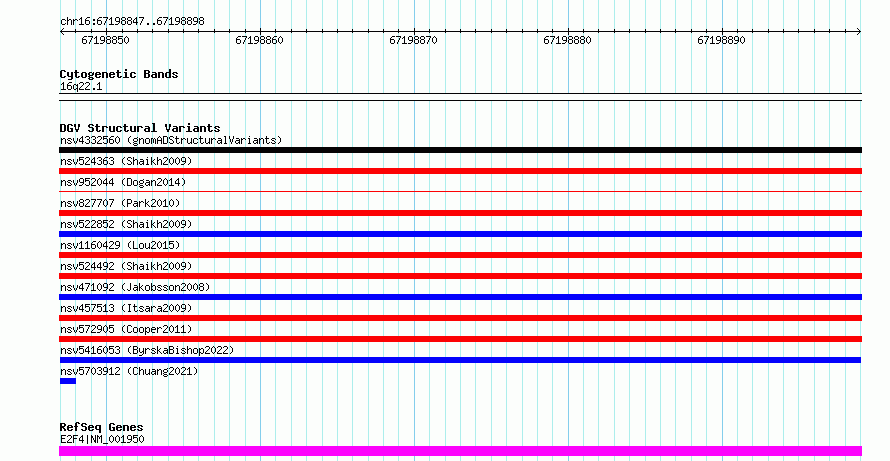
Task: Click the red bar under nsv524363
Action: [460, 171]
